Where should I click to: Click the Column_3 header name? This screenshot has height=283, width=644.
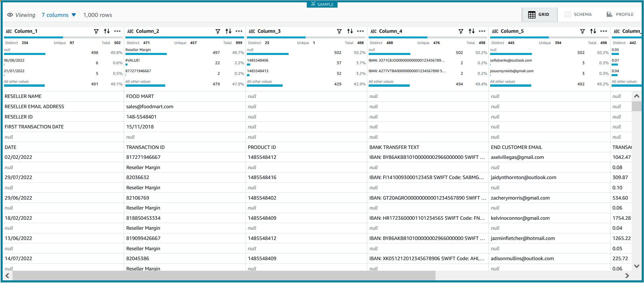click(269, 31)
